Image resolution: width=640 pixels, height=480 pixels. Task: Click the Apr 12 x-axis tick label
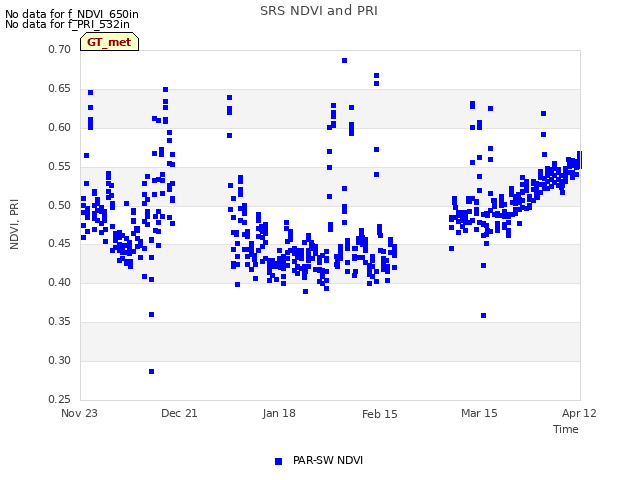[x=579, y=413]
